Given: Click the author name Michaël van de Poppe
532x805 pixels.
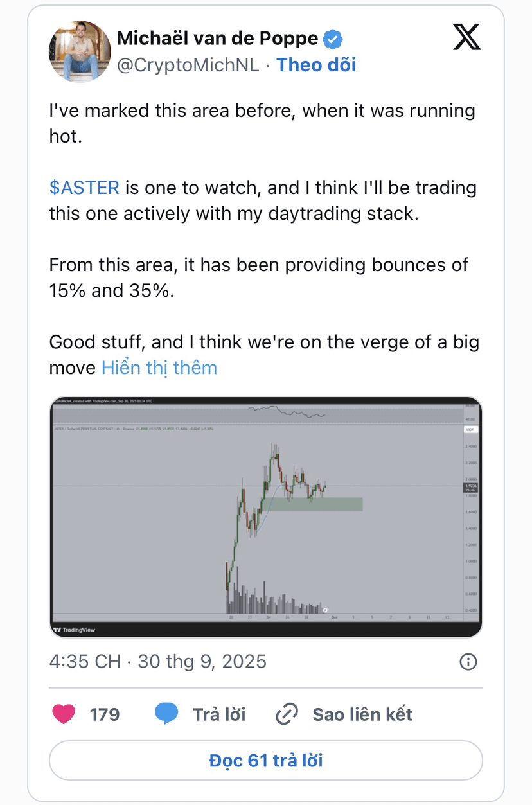Looking at the screenshot, I should 217,39.
